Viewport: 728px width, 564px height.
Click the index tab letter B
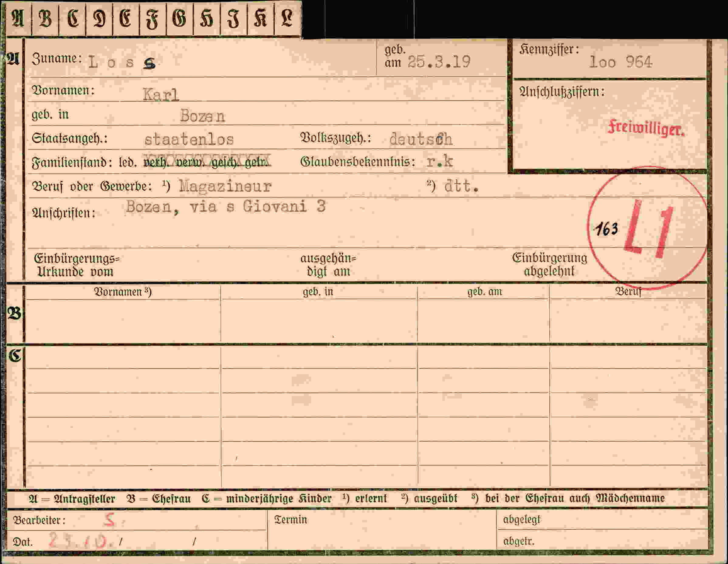point(45,18)
